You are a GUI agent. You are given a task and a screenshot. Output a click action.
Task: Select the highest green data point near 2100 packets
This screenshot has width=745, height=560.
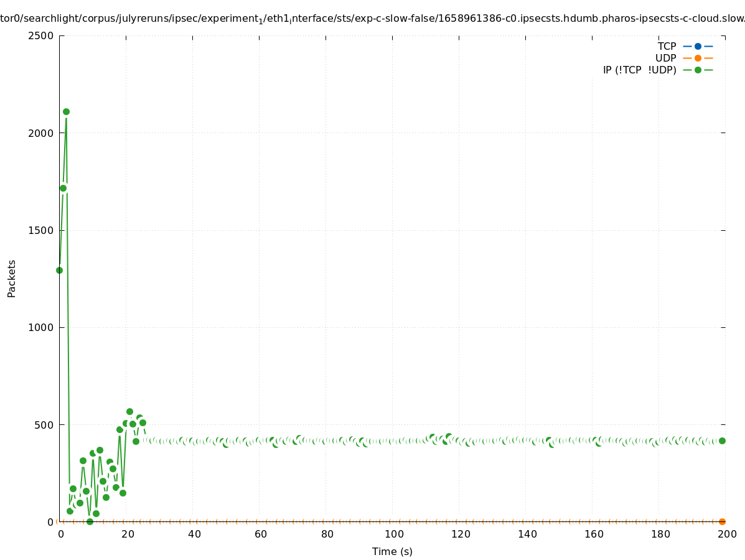(x=66, y=112)
